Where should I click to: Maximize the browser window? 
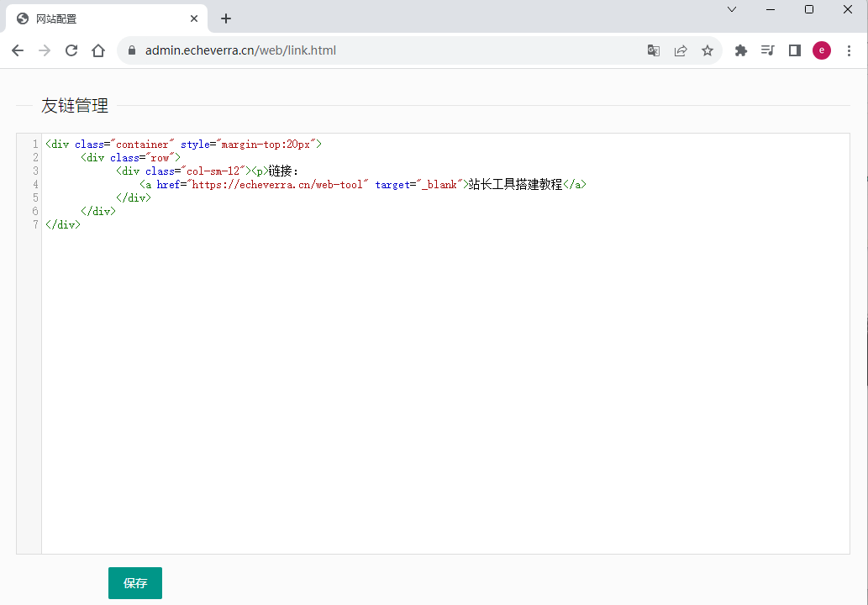point(809,9)
